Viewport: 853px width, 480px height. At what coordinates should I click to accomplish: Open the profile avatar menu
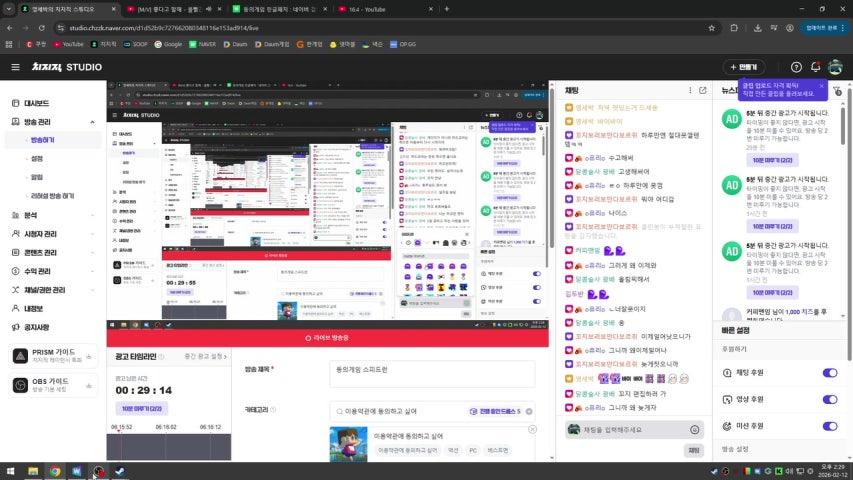(x=835, y=67)
